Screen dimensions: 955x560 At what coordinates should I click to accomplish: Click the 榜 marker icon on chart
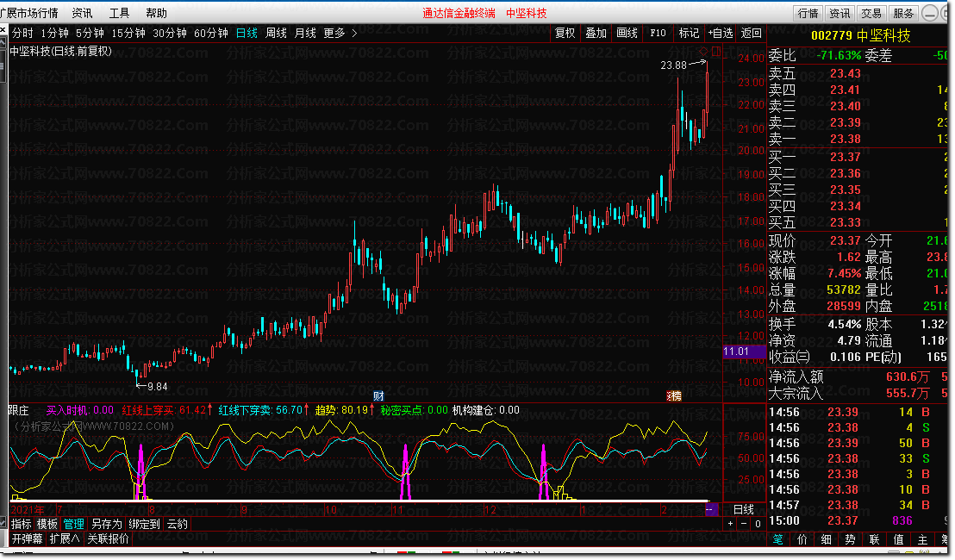click(x=674, y=396)
